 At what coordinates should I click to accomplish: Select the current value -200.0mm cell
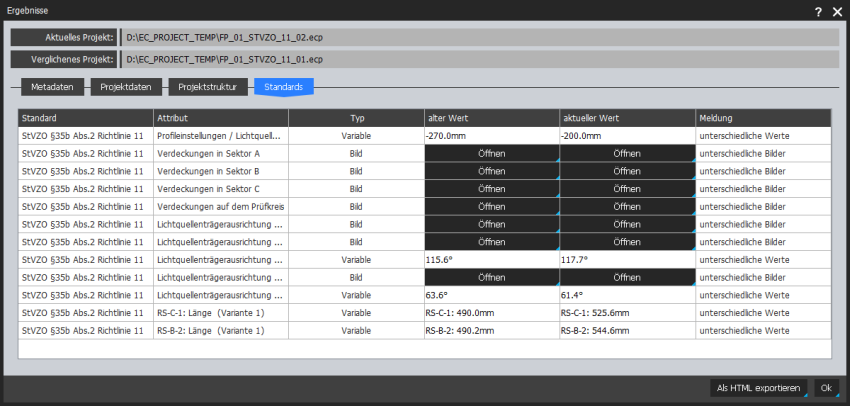627,136
